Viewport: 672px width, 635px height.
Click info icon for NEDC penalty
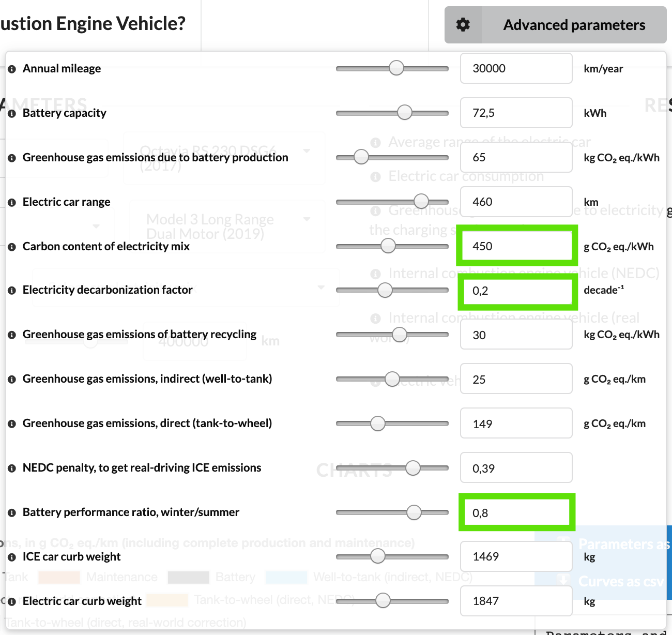pyautogui.click(x=12, y=468)
